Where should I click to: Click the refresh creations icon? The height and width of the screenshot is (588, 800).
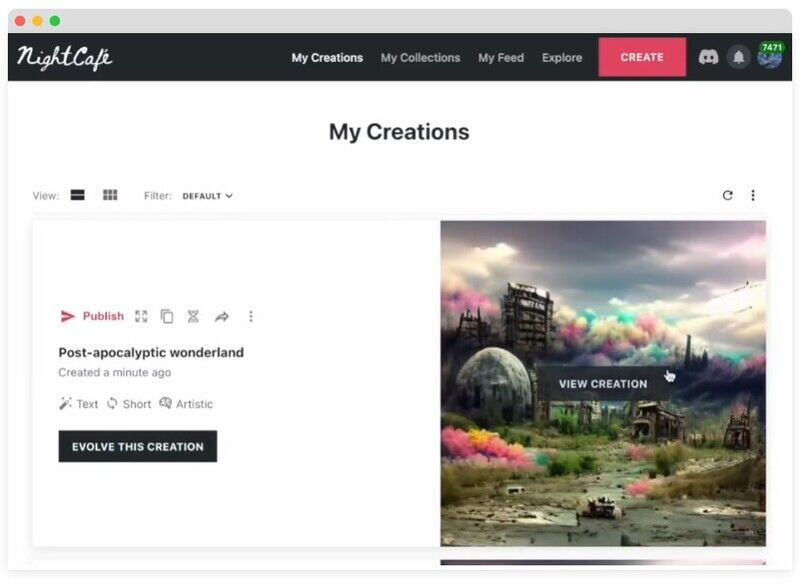click(x=727, y=195)
